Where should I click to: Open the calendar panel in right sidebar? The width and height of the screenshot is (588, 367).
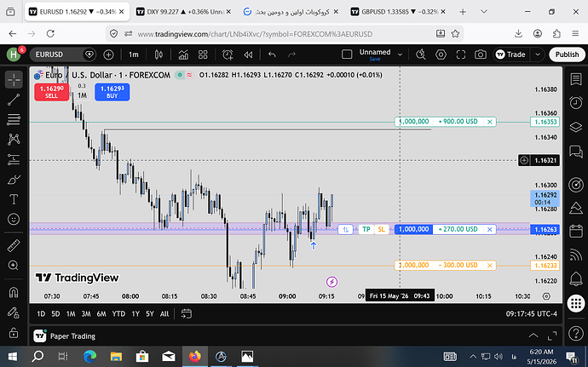(x=576, y=232)
